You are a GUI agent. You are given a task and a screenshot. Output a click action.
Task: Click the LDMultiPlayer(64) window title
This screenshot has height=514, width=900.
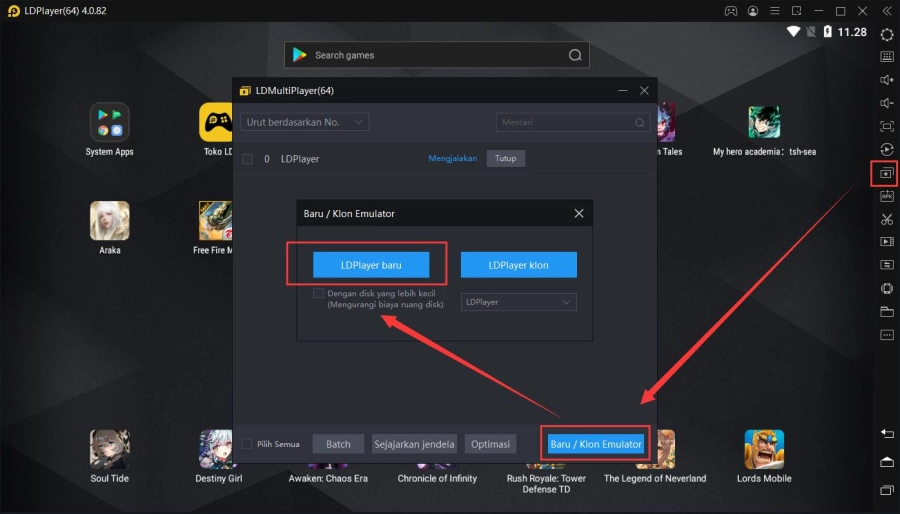tap(294, 91)
